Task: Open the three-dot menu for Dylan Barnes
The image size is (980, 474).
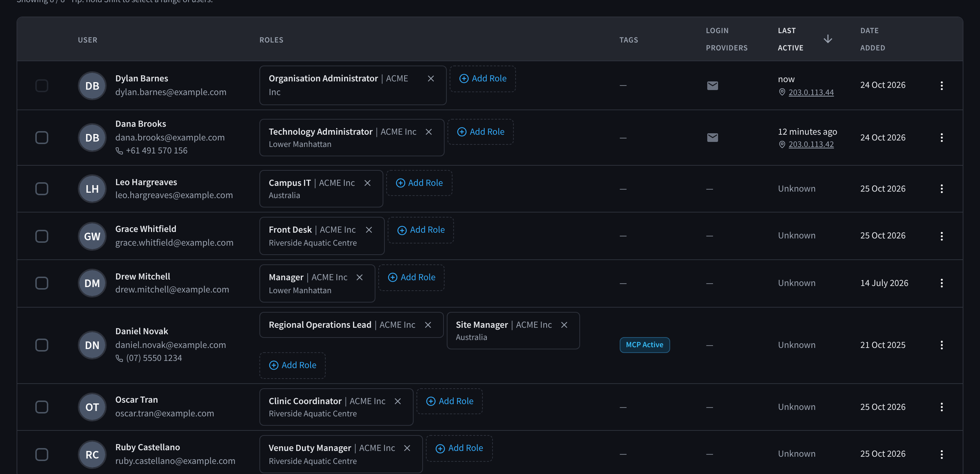Action: (x=941, y=86)
